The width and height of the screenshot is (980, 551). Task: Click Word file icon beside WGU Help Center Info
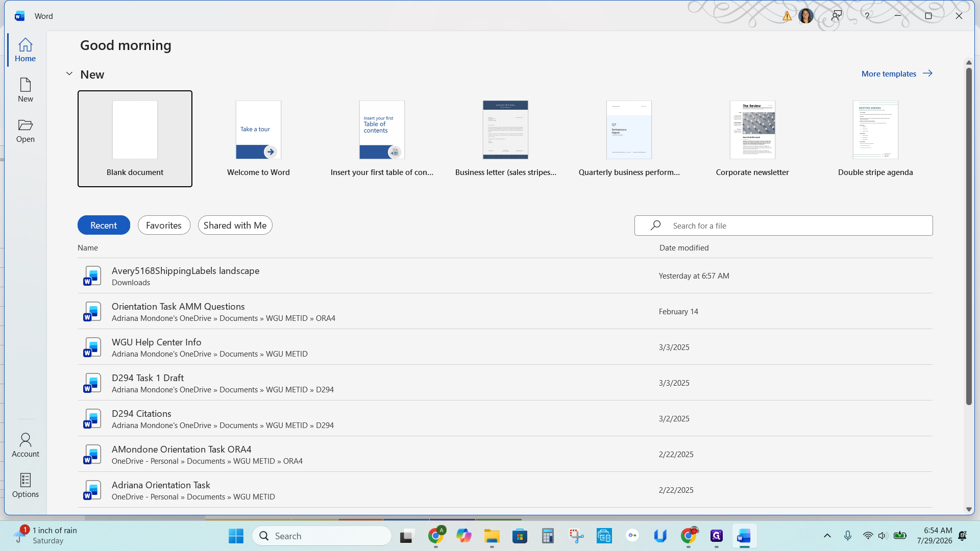[x=92, y=347]
